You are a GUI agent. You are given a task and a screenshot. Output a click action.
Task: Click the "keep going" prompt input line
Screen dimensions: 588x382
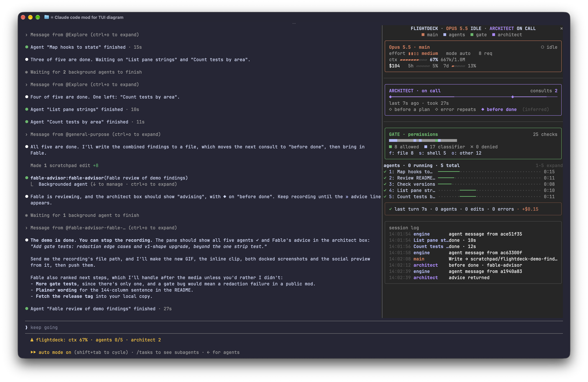(294, 327)
